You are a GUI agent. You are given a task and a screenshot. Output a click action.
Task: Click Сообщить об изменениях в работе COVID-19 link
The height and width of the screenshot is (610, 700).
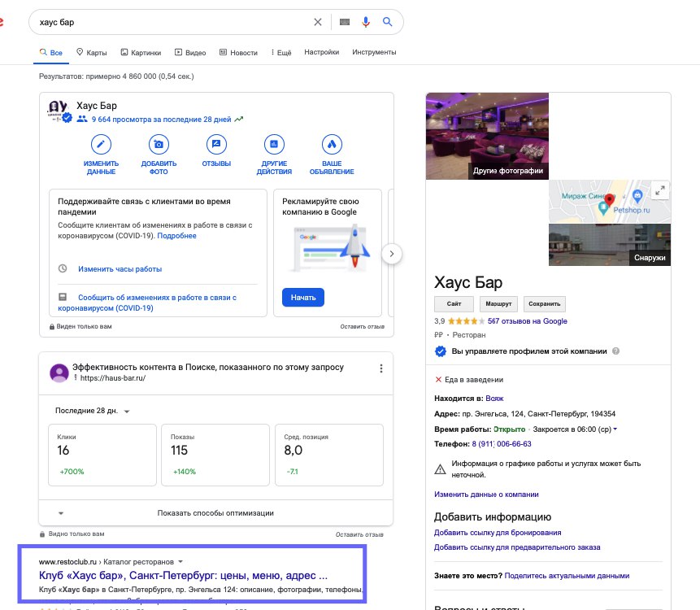click(x=147, y=303)
